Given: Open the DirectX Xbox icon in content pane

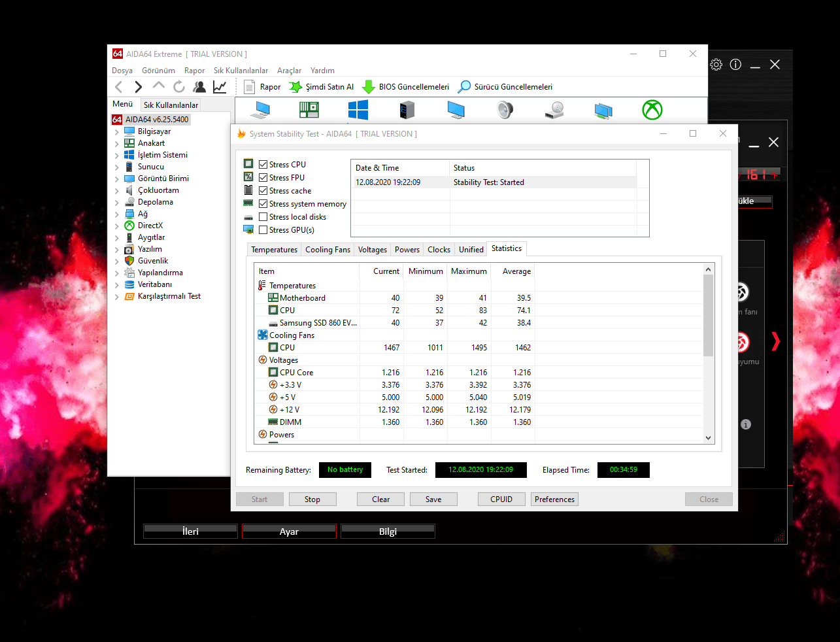Looking at the screenshot, I should point(652,110).
